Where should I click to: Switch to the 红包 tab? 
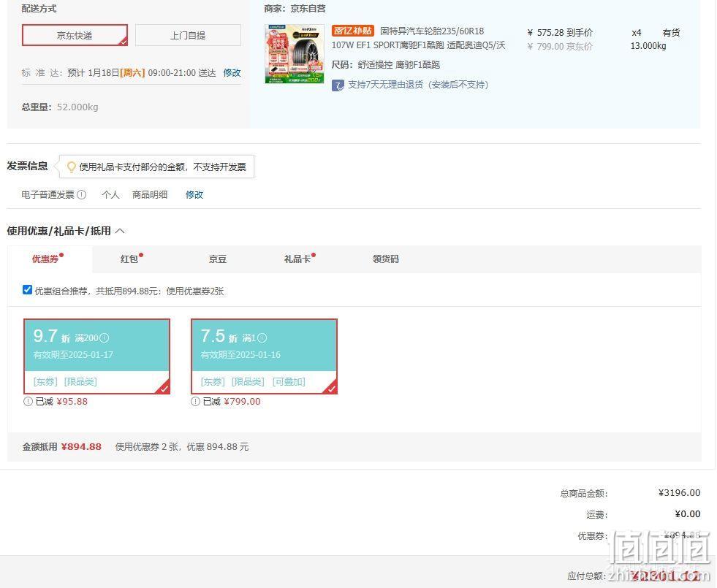129,259
